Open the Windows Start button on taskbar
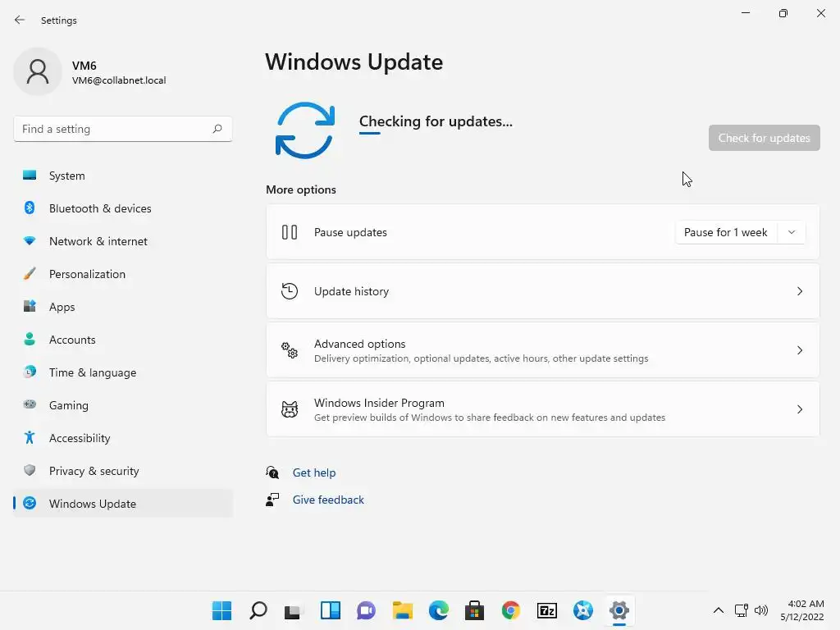Image resolution: width=840 pixels, height=630 pixels. [221, 610]
